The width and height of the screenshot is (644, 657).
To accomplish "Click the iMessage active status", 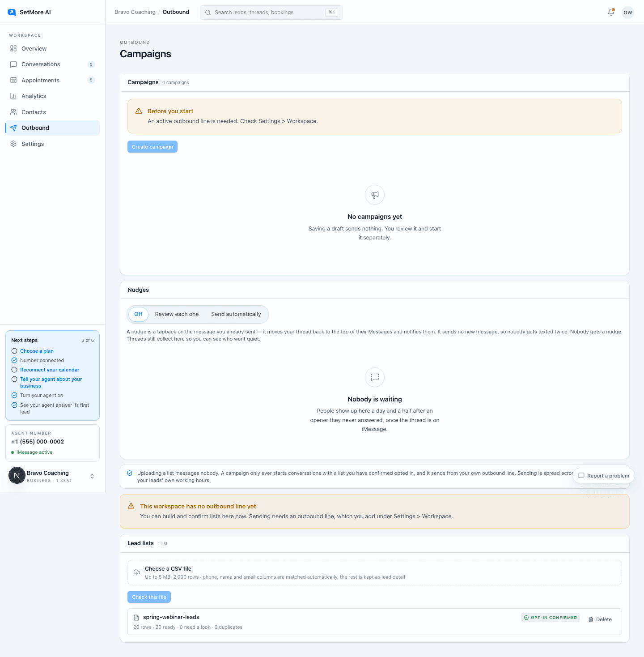I will (x=32, y=452).
